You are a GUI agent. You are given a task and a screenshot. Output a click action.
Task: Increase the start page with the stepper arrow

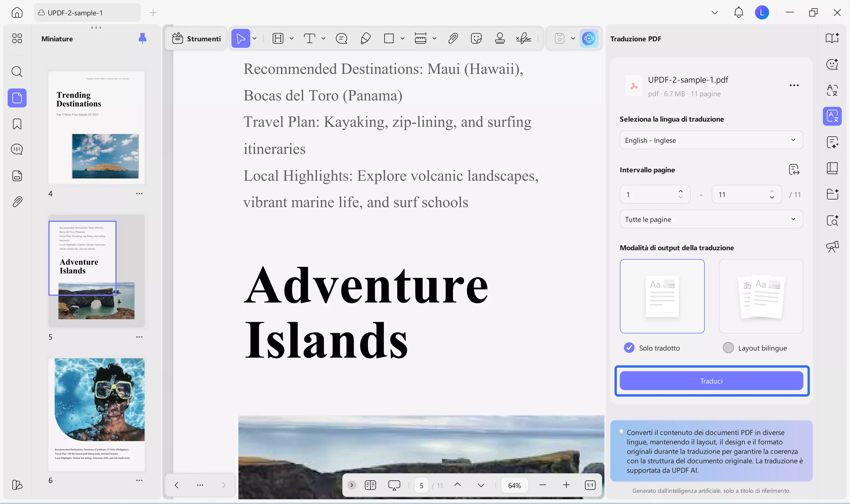(681, 191)
